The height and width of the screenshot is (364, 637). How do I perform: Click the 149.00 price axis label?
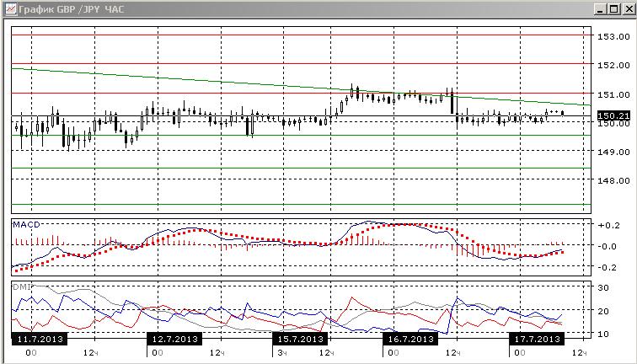tap(613, 152)
